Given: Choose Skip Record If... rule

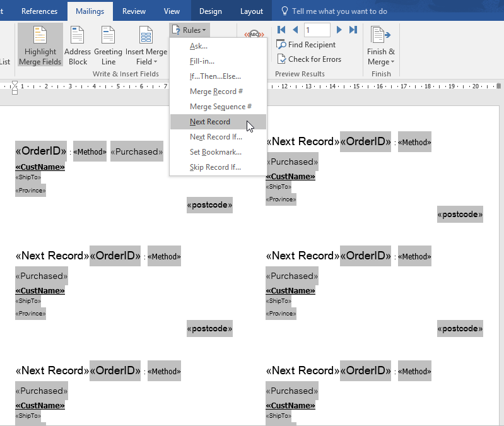Looking at the screenshot, I should tap(218, 167).
